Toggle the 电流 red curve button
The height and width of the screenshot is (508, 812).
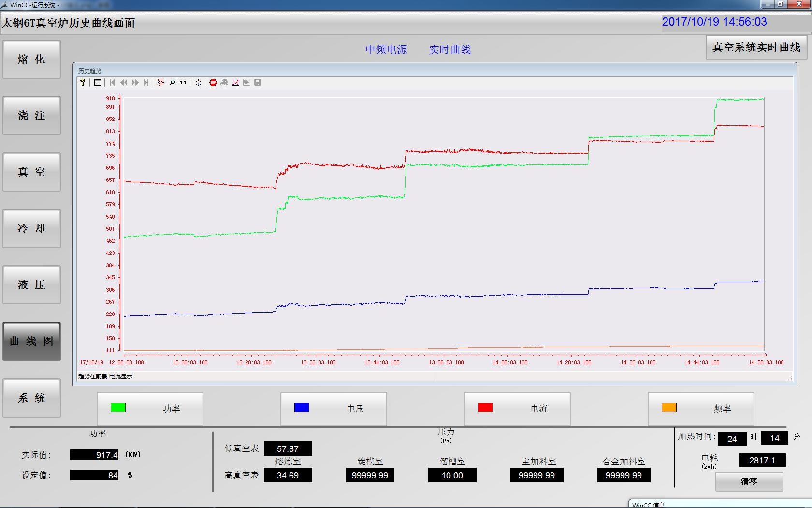tap(517, 409)
